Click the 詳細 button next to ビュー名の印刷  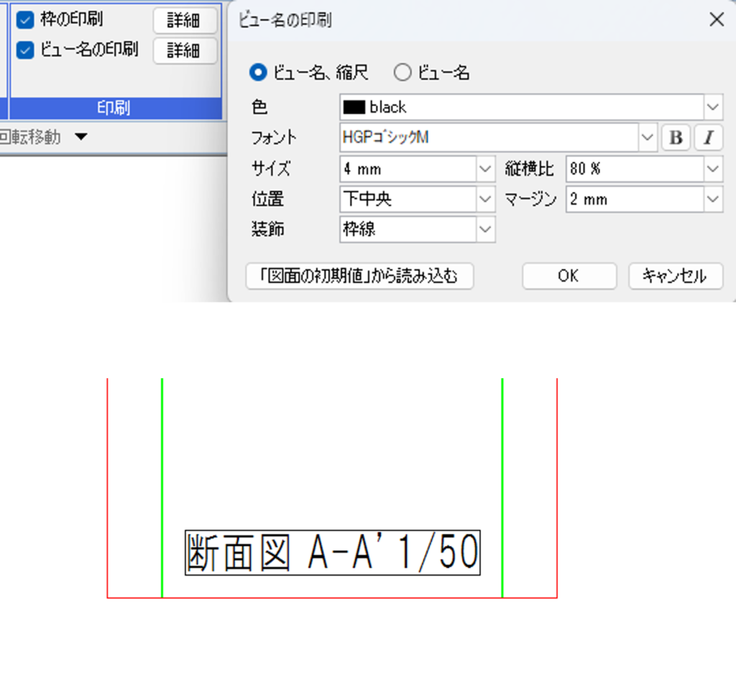(185, 50)
